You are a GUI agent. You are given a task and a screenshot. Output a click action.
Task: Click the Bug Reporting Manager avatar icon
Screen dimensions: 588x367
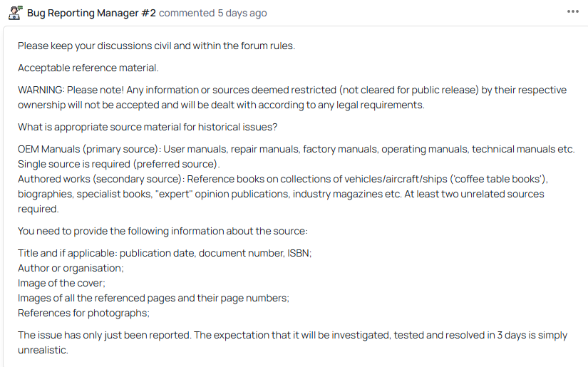[x=15, y=13]
